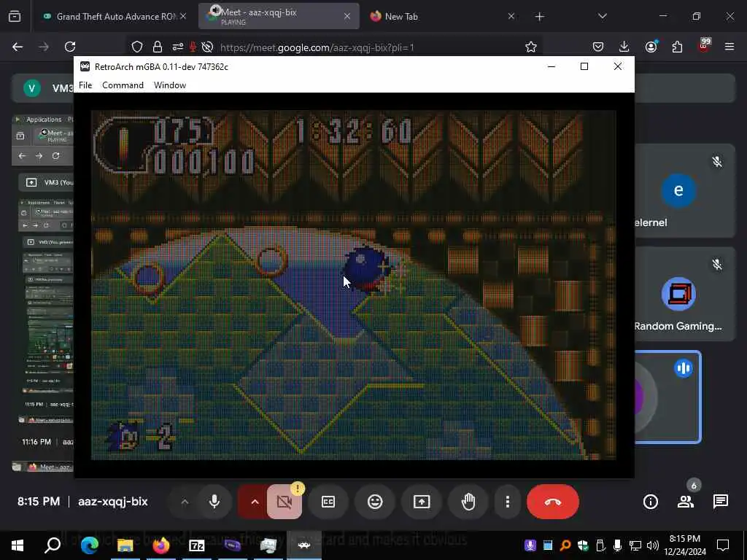Screen dimensions: 747x560
Task: Click the RetroArch title bar icon
Action: click(x=85, y=66)
